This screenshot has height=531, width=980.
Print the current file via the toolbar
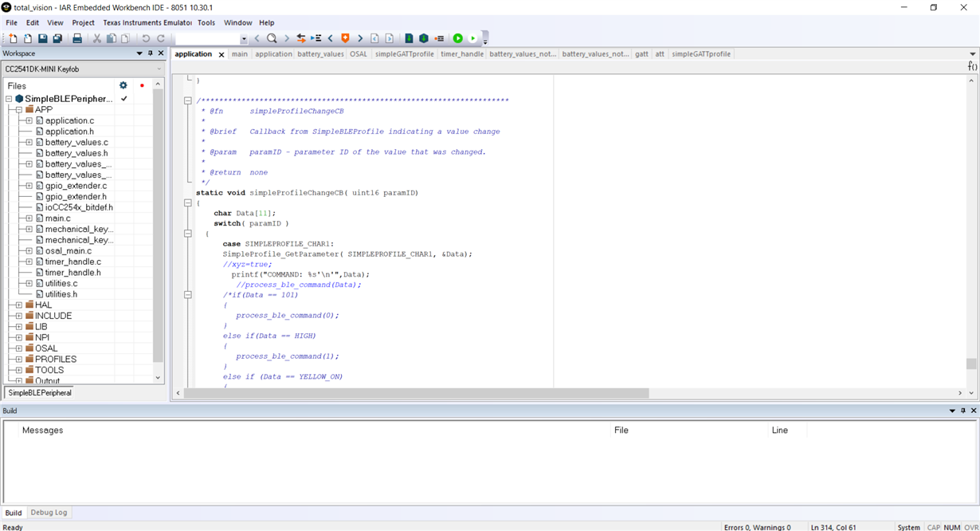(77, 38)
